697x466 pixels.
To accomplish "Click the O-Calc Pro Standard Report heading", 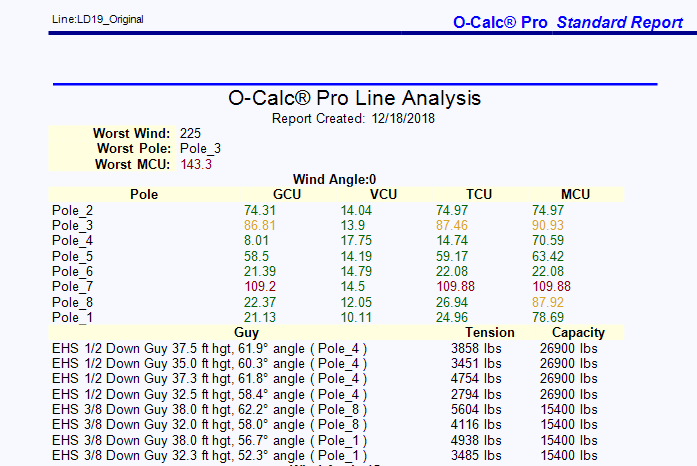I will click(x=568, y=22).
